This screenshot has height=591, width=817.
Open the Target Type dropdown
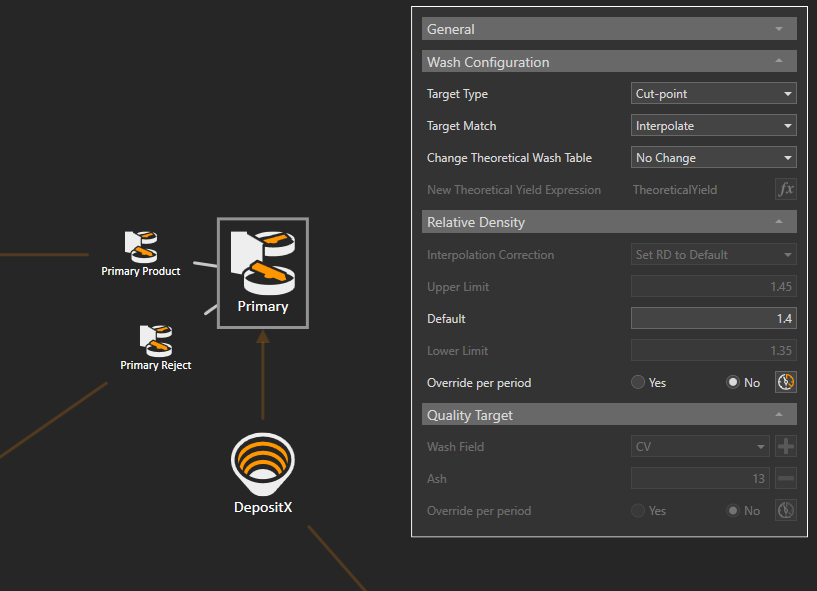point(714,94)
